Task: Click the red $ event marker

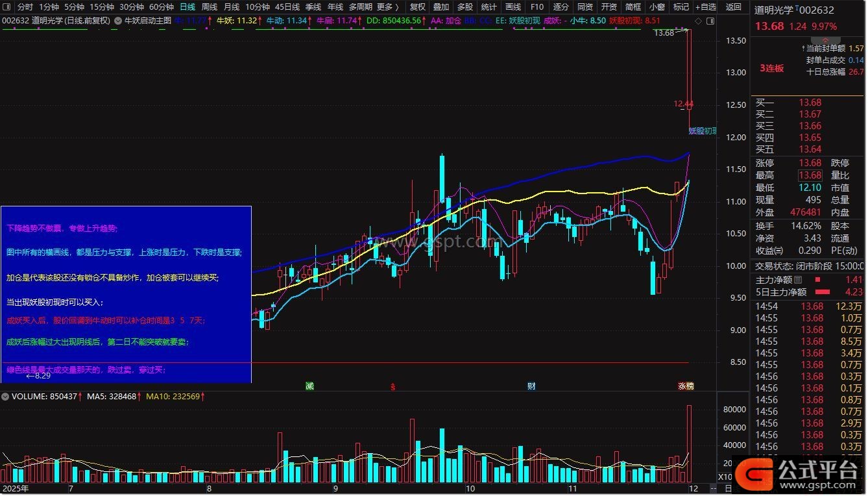Action: coord(392,386)
